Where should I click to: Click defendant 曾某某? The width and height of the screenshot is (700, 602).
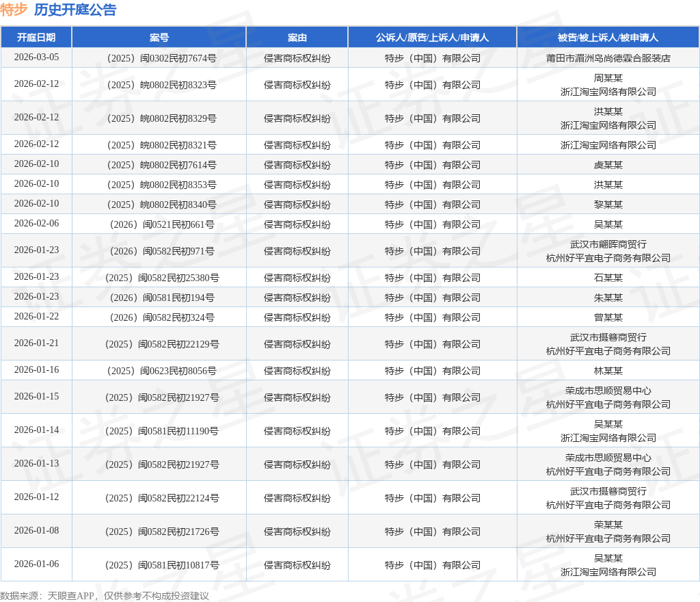[608, 317]
